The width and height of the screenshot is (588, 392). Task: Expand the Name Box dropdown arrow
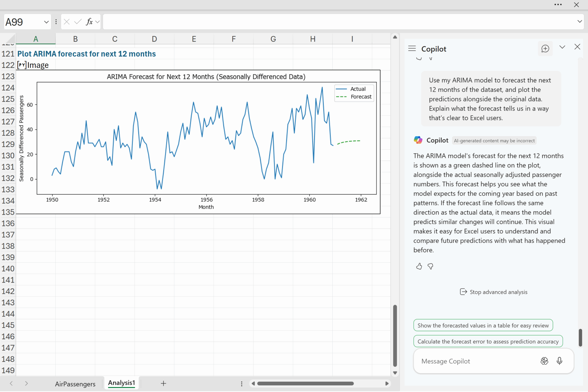[46, 22]
